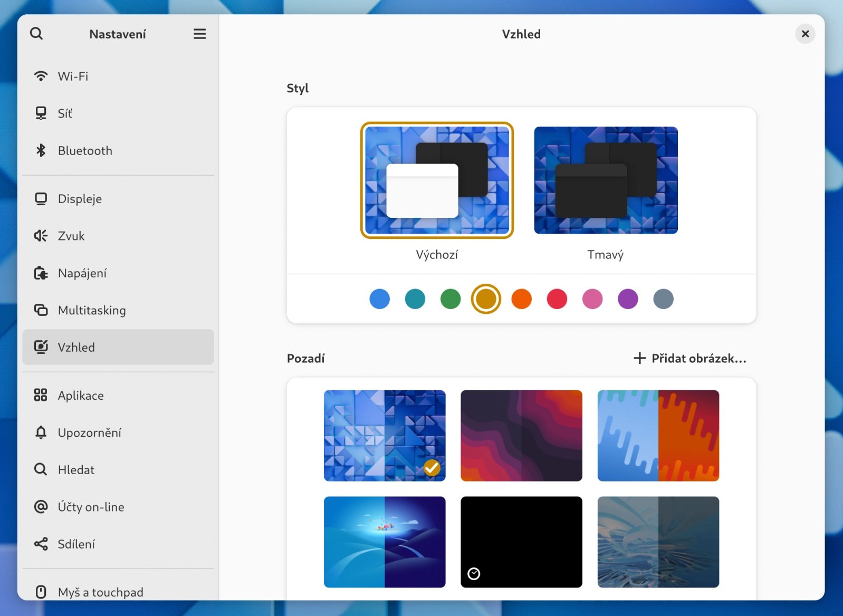Screen dimensions: 843x616
Task: Click the Napájení power plug icon
Action: tap(41, 273)
